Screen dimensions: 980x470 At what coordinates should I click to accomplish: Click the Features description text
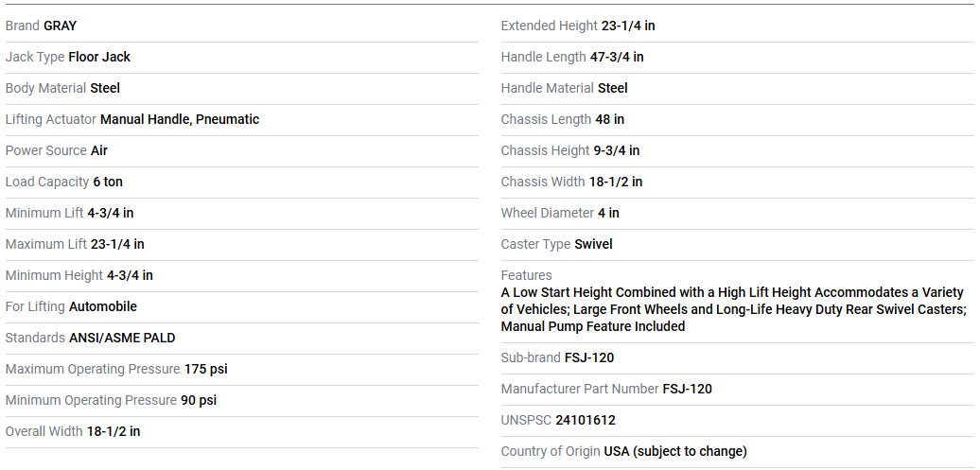(x=732, y=309)
